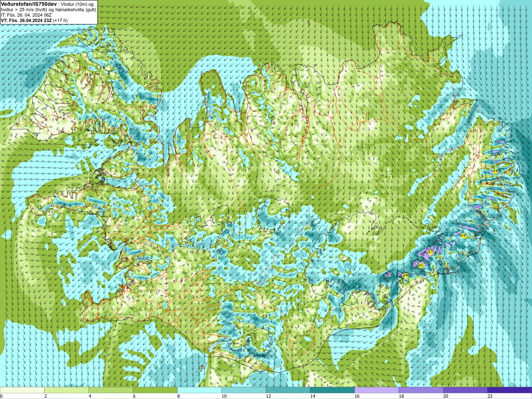
Task: Select the pale yellow 0–2 legend swatch
Action: pos(22,390)
